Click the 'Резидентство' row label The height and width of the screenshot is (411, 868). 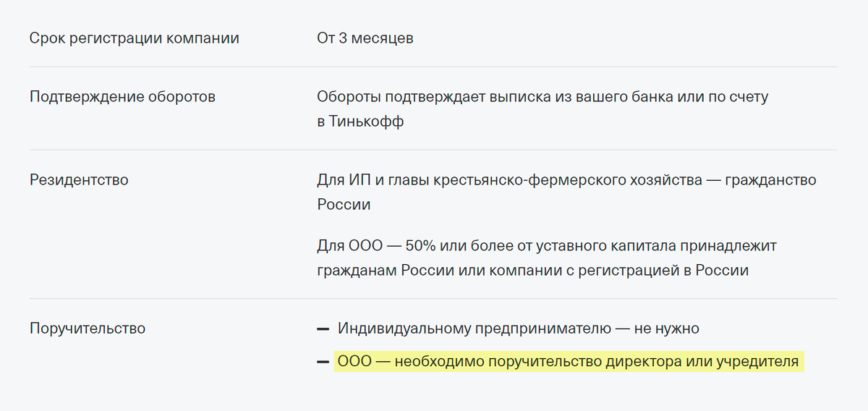click(79, 180)
